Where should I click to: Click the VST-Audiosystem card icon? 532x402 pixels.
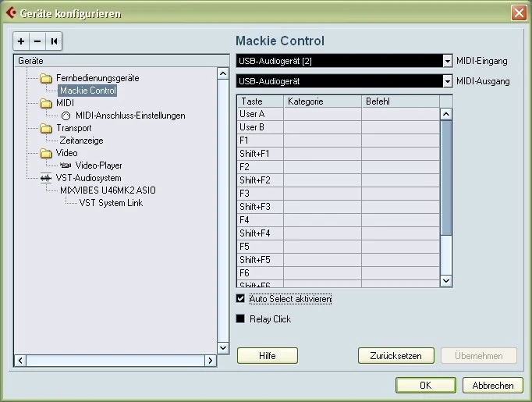coord(46,178)
